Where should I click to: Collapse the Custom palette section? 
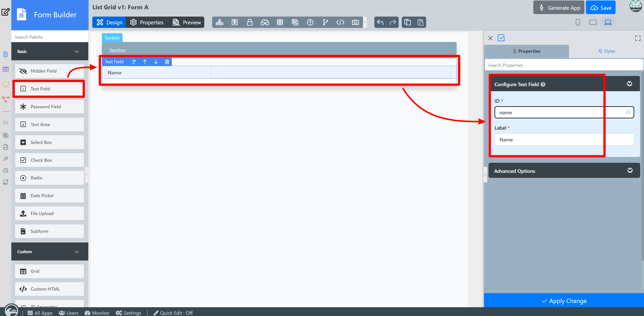(x=76, y=252)
